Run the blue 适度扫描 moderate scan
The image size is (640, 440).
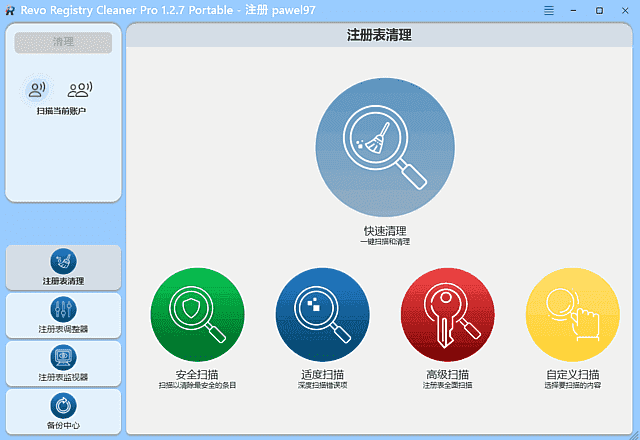click(322, 314)
